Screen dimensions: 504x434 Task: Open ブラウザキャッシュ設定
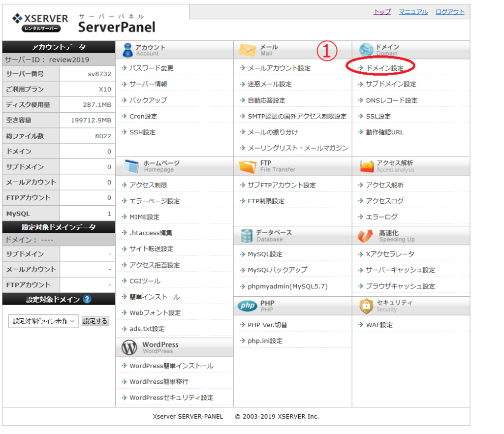tap(401, 286)
